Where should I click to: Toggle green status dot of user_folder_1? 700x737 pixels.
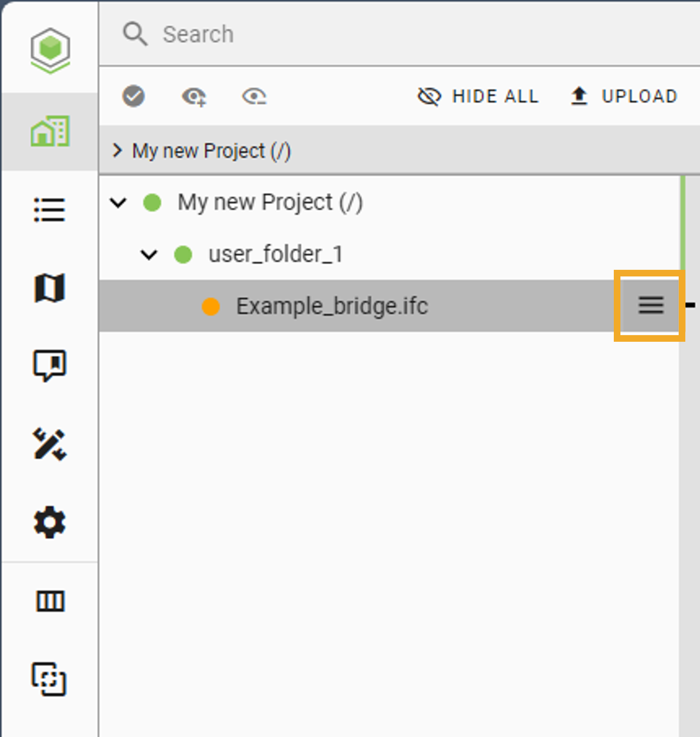pos(183,255)
